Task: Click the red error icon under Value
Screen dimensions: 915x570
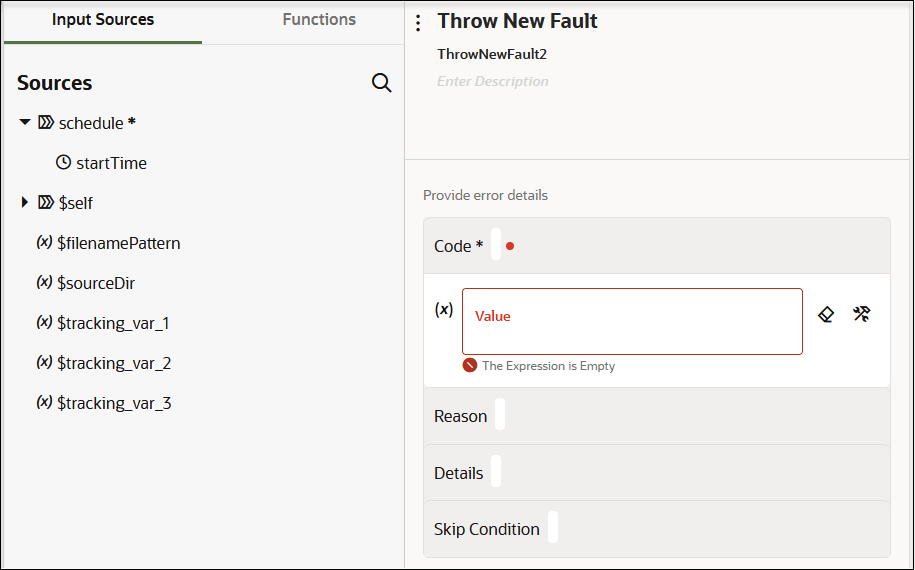Action: pyautogui.click(x=470, y=366)
